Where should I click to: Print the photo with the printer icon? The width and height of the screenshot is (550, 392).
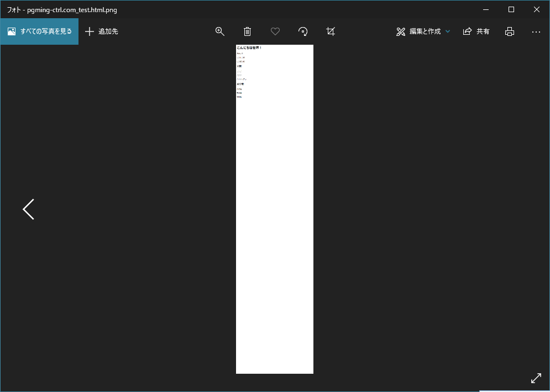[x=509, y=31]
